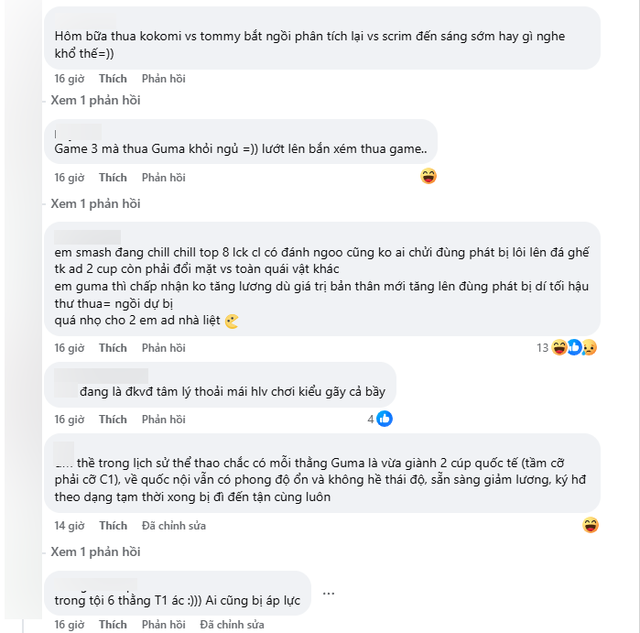640x633 pixels.
Task: Expand "Xem 1 phản hồi" under kokomi comment
Action: [96, 100]
